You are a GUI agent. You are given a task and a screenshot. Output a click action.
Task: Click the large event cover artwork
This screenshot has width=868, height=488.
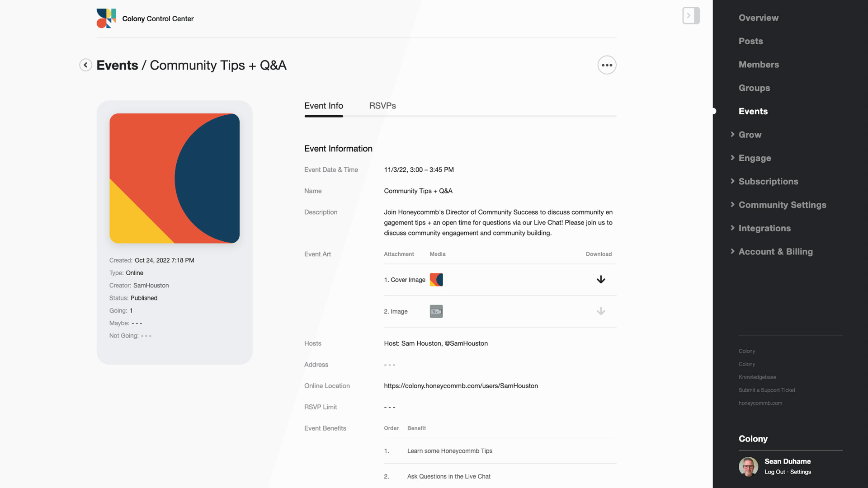coord(175,178)
